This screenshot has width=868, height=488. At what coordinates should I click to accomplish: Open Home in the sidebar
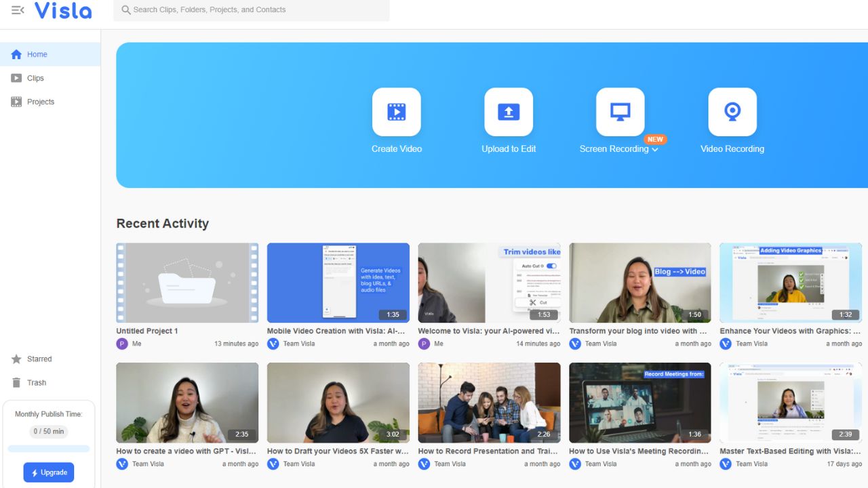[x=50, y=54]
